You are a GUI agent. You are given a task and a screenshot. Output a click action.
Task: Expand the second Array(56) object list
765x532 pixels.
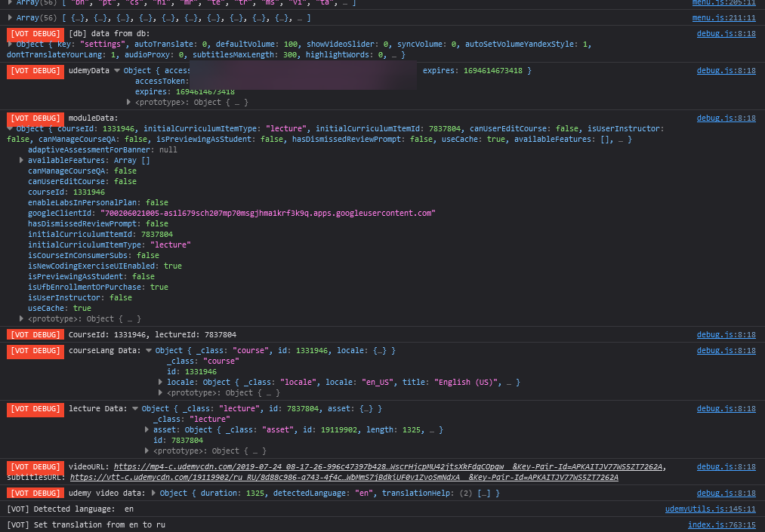[x=11, y=17]
